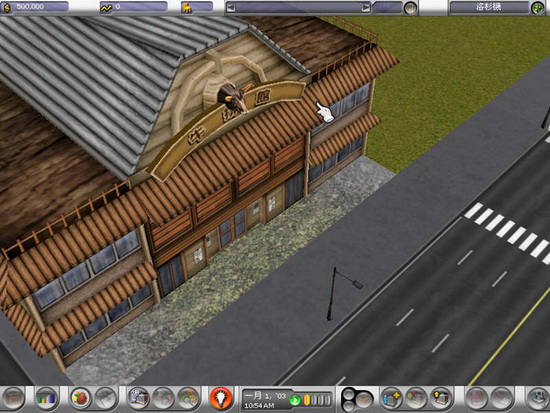Click the yellow chair seating indicator
The width and height of the screenshot is (550, 413).
[197, 7]
